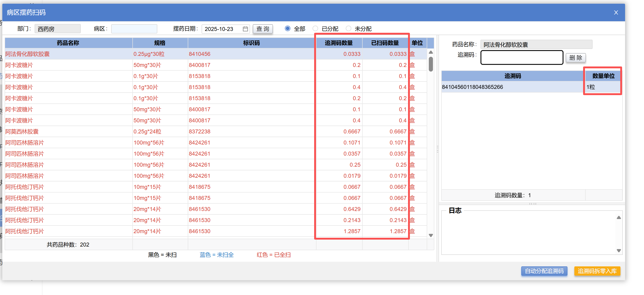Click the 追溯码数量 column header
This screenshot has height=295, width=644.
[x=339, y=43]
